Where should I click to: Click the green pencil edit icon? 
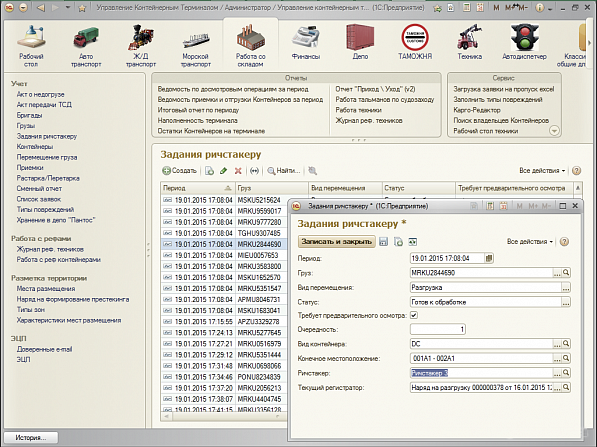click(x=223, y=171)
